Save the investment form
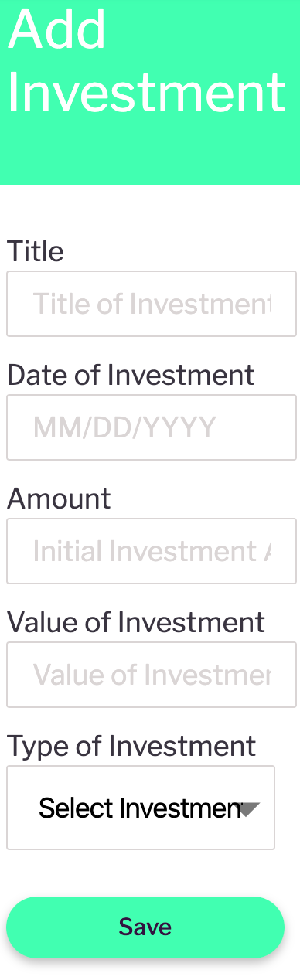Screen dimensions: 300x980 (145, 927)
